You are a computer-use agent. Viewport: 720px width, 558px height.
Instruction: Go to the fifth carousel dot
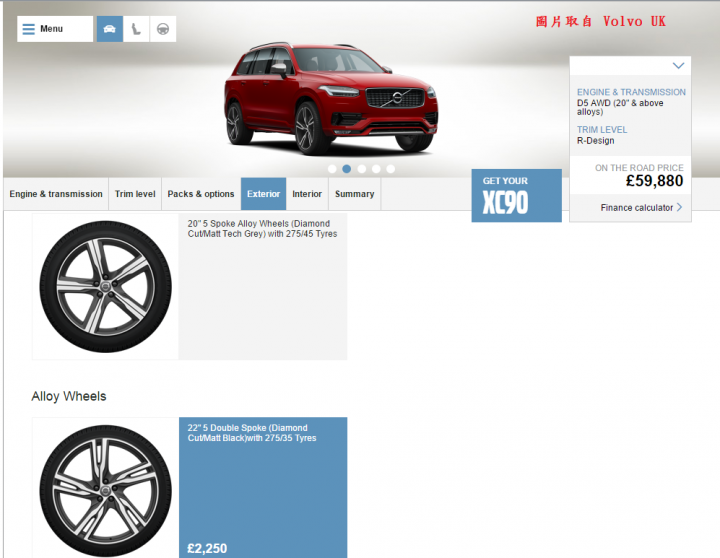[x=391, y=169]
